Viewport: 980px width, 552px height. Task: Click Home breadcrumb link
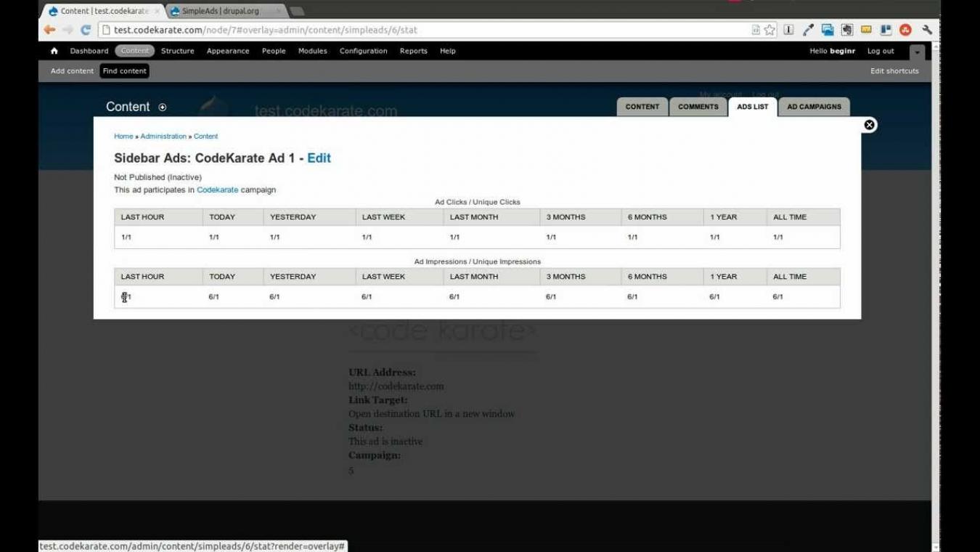click(x=123, y=137)
